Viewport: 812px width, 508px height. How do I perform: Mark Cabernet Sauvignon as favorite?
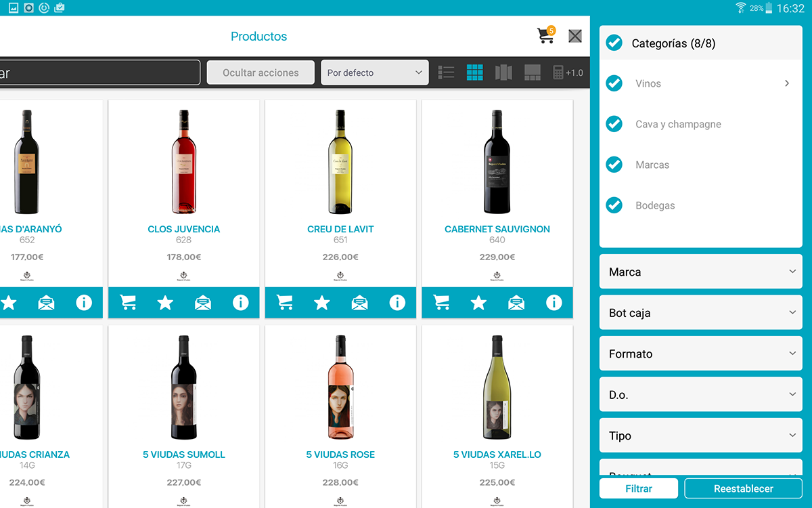click(x=478, y=303)
